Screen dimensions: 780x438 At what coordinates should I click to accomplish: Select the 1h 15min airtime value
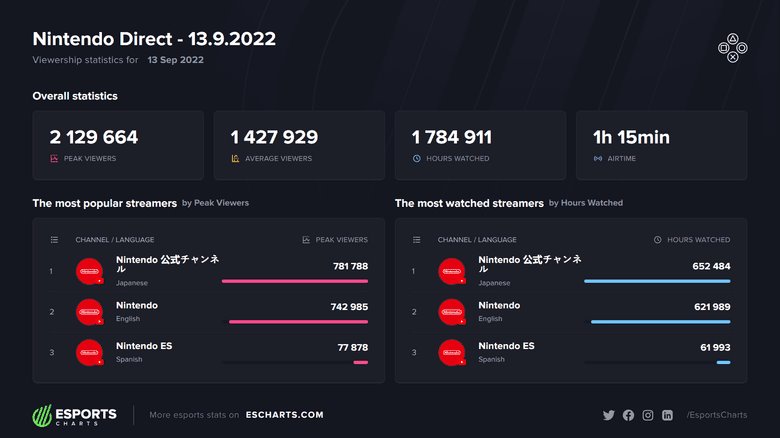click(631, 137)
